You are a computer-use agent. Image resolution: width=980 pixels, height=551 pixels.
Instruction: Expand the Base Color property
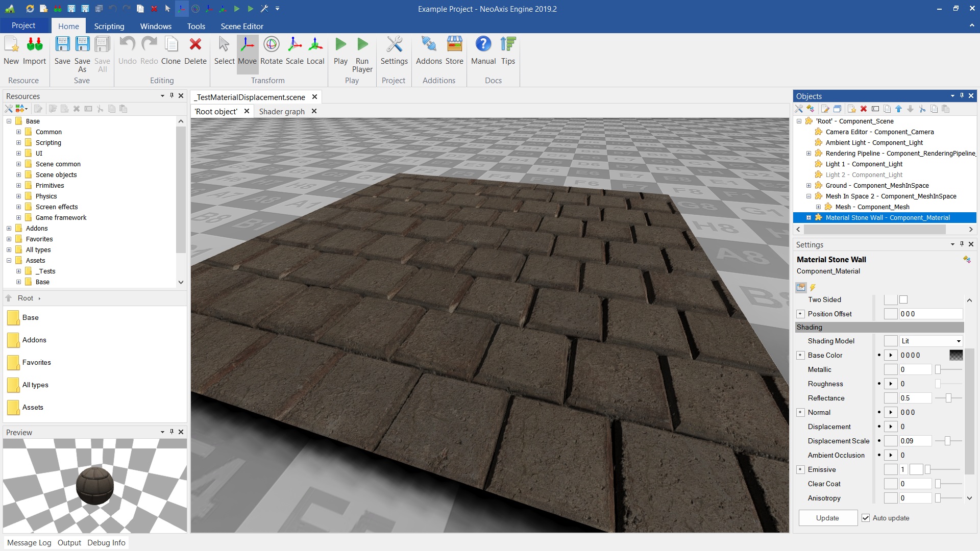click(800, 355)
